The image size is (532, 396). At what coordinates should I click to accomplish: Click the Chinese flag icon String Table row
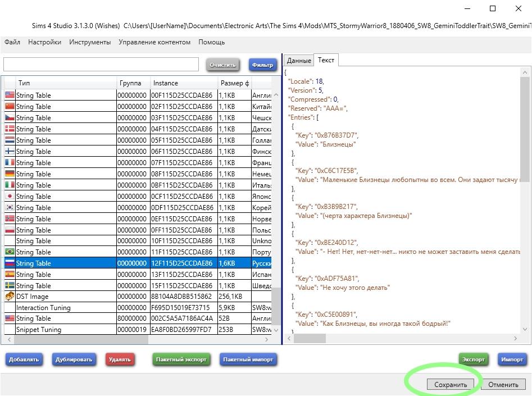coord(34,107)
